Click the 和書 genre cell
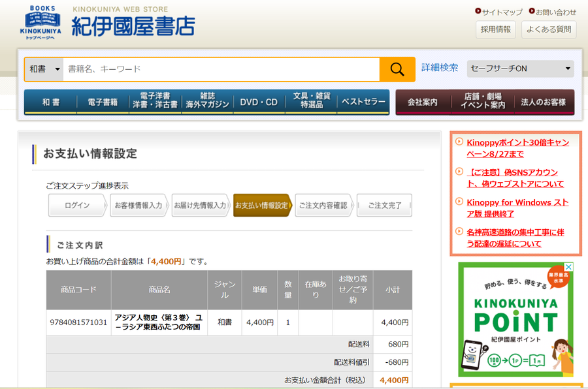588x389 pixels. 225,322
